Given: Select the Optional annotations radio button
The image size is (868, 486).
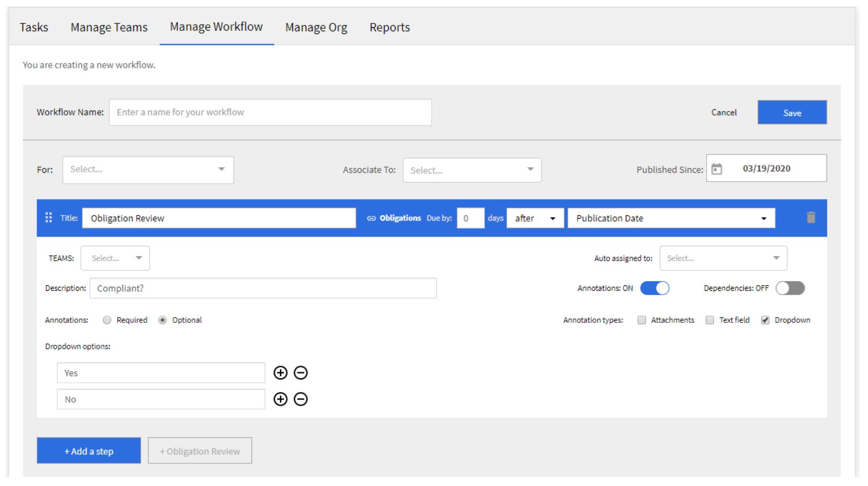Looking at the screenshot, I should click(x=163, y=320).
